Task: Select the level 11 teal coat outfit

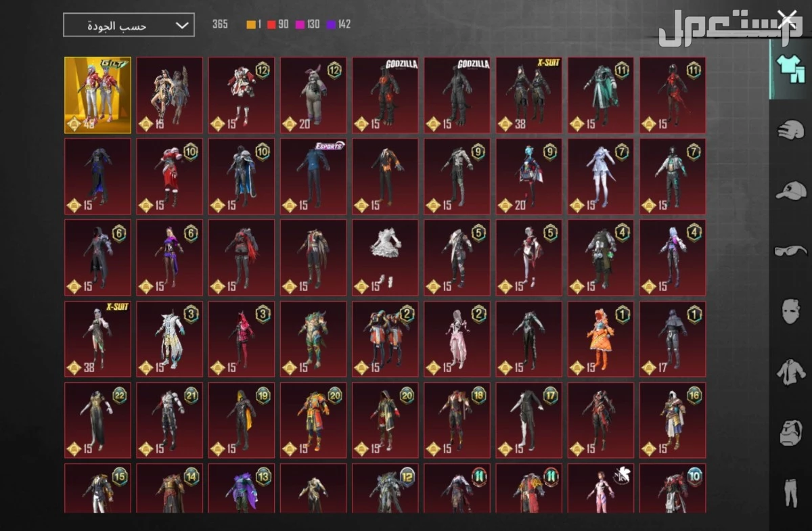Action: [x=601, y=95]
